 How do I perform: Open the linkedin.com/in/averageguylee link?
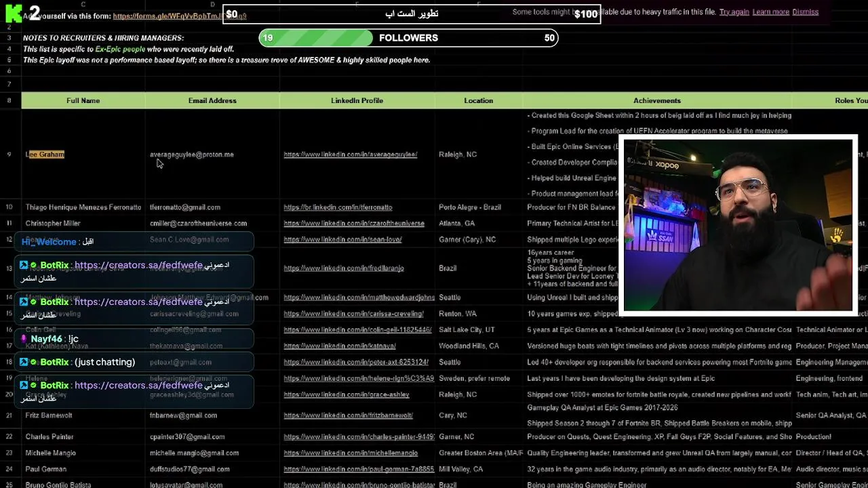tap(350, 155)
